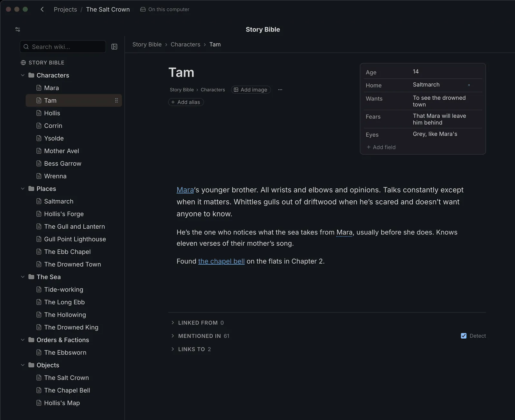Click the page icon next to Tide-working
This screenshot has height=420, width=515.
pyautogui.click(x=39, y=289)
